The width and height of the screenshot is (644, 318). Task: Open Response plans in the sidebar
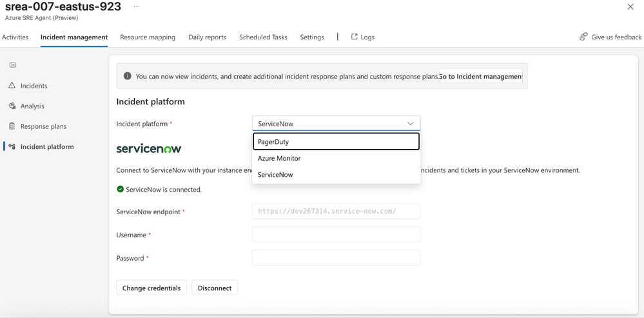(x=44, y=126)
